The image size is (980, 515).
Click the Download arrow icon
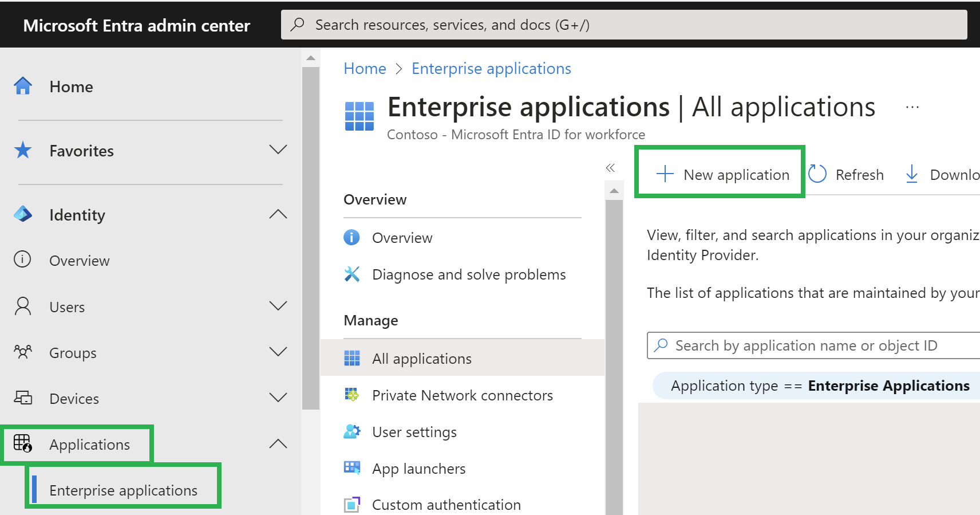point(912,174)
